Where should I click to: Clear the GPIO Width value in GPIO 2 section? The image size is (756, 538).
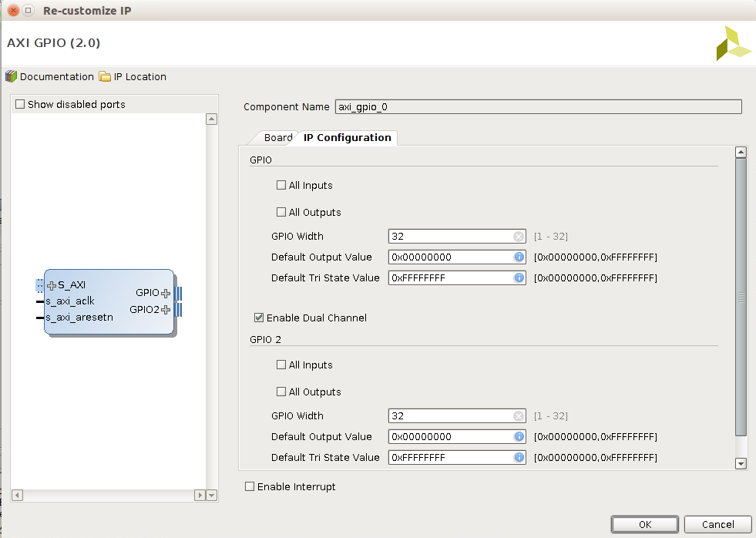coord(519,416)
